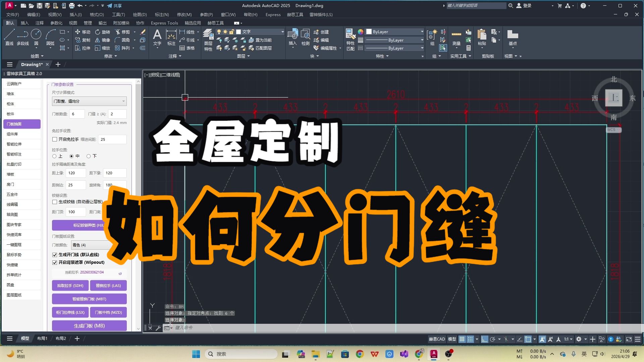Switch to the 布局1 layout tab
This screenshot has height=362, width=644.
coord(42,339)
